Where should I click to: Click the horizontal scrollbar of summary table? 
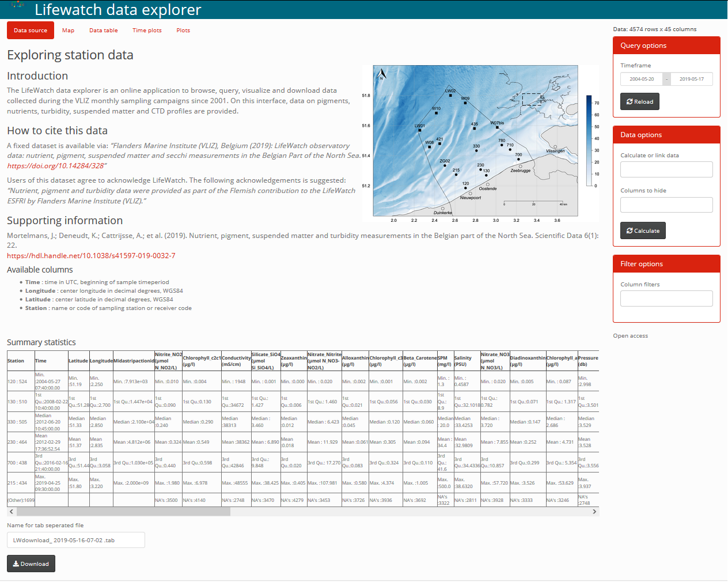point(123,512)
